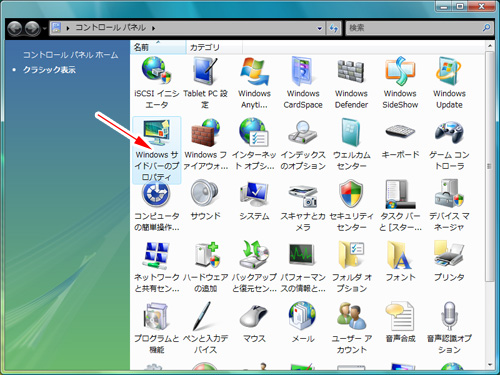The width and height of the screenshot is (500, 375).
Task: Open recent pages dropdown beside Forward
Action: [x=44, y=29]
